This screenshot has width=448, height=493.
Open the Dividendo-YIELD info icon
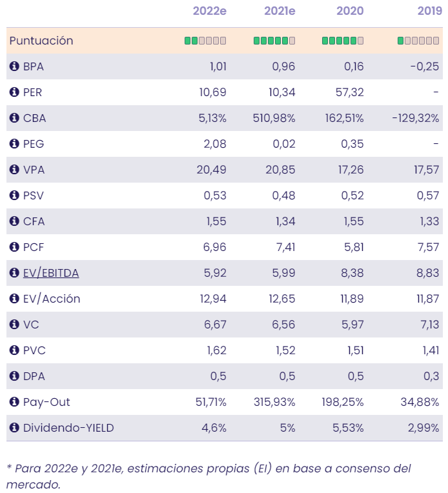point(14,428)
